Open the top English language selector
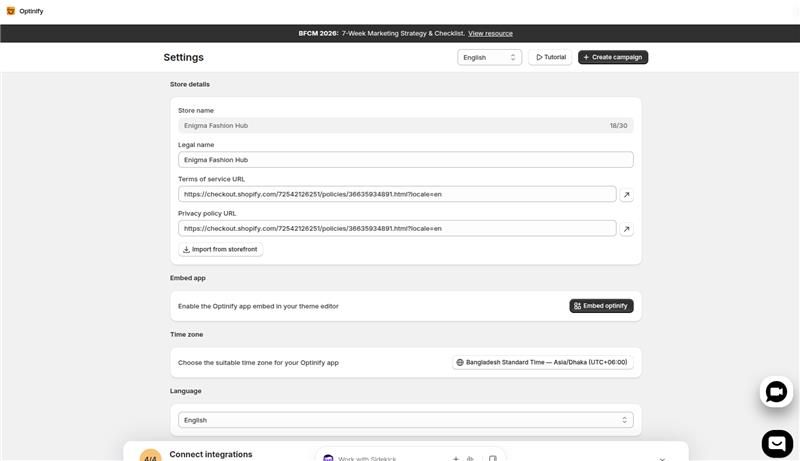800x461 pixels. 489,57
